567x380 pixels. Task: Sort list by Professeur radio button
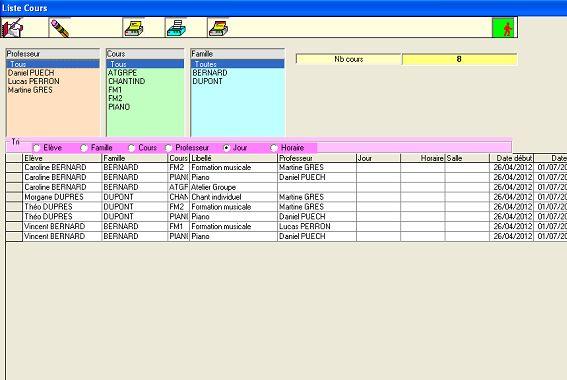[169, 148]
